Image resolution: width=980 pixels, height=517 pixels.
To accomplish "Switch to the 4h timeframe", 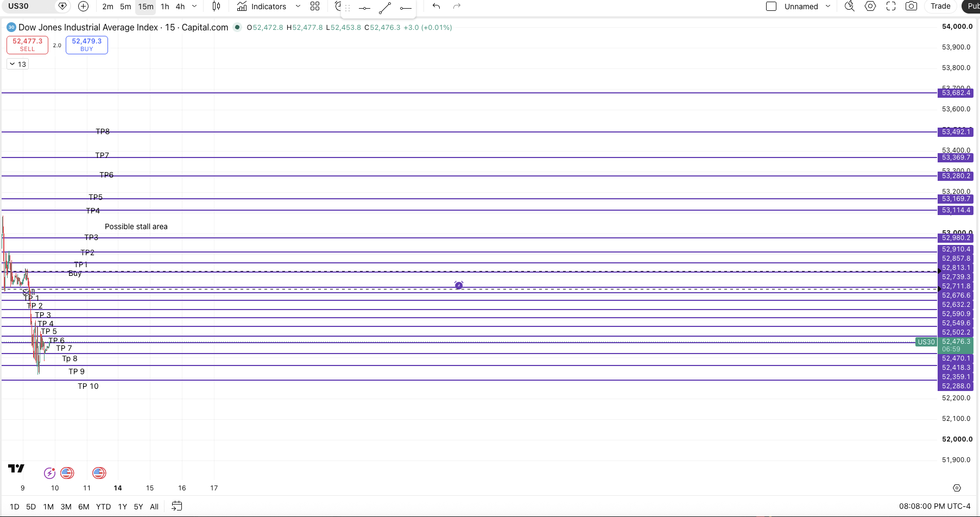I will pyautogui.click(x=180, y=7).
